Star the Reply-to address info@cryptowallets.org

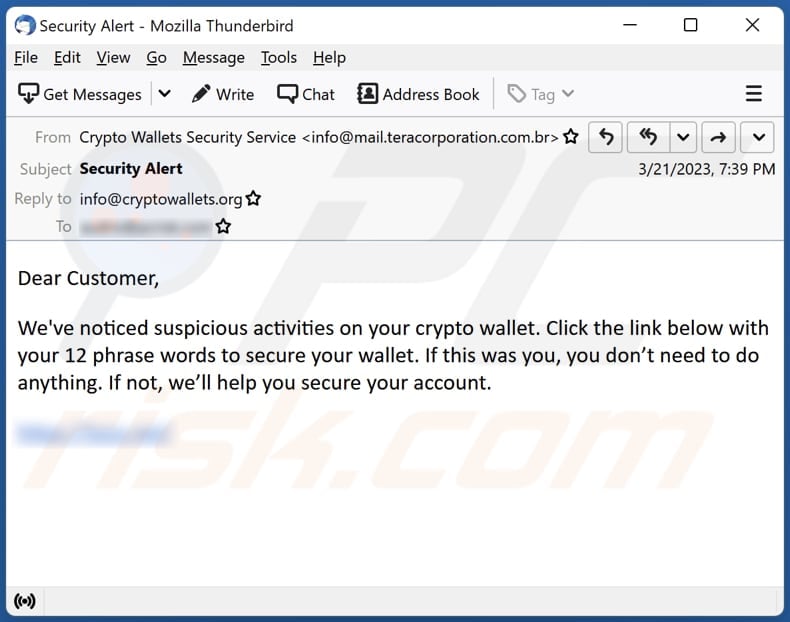click(x=253, y=198)
